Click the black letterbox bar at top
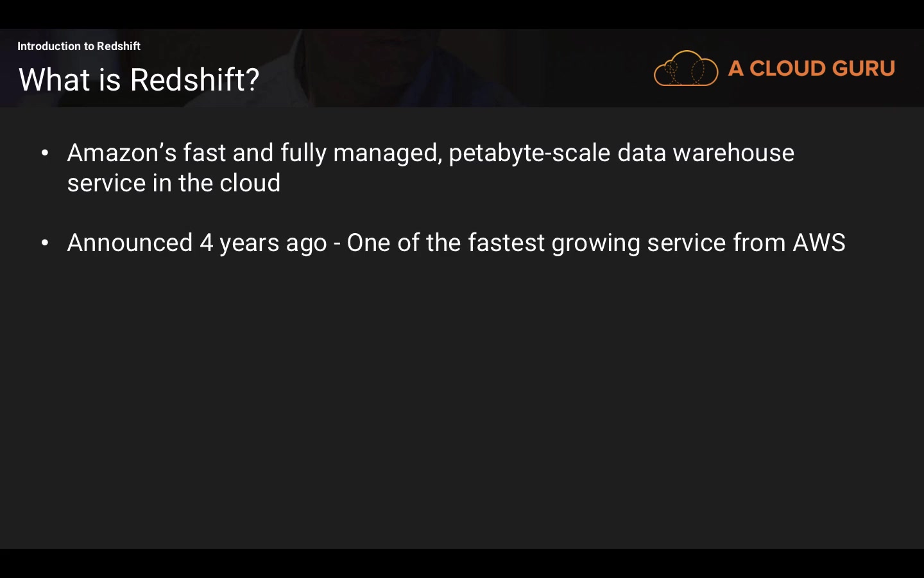The height and width of the screenshot is (578, 924). (462, 13)
